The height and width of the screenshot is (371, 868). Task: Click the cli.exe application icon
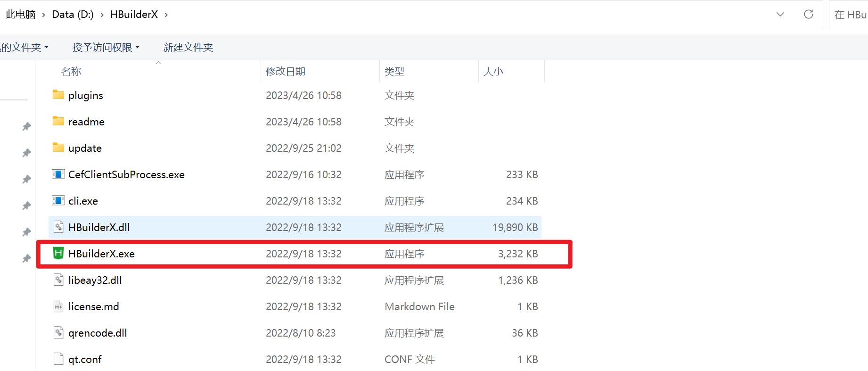click(58, 200)
